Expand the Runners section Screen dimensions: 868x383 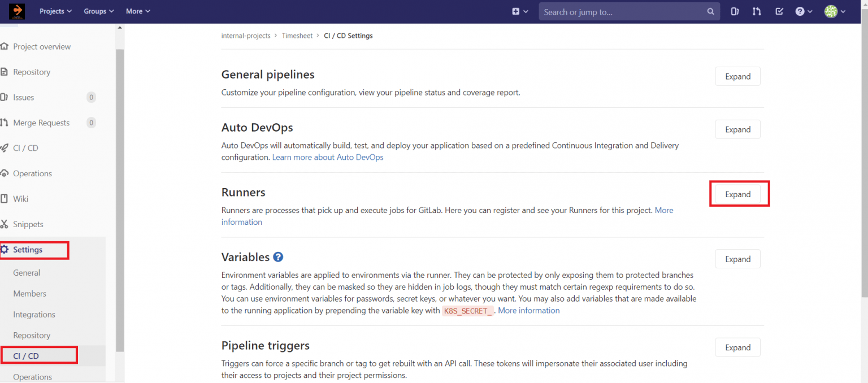[737, 194]
